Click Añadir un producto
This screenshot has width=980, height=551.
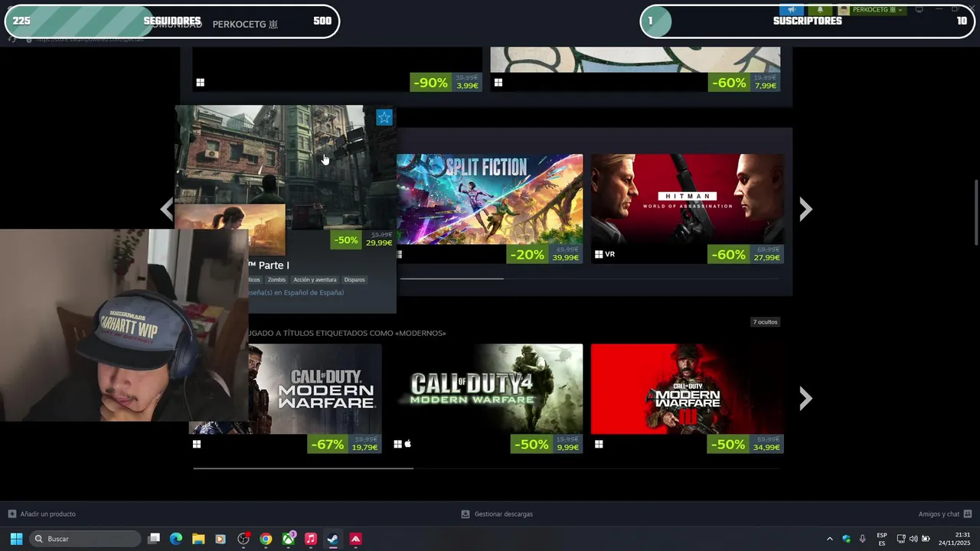[47, 514]
